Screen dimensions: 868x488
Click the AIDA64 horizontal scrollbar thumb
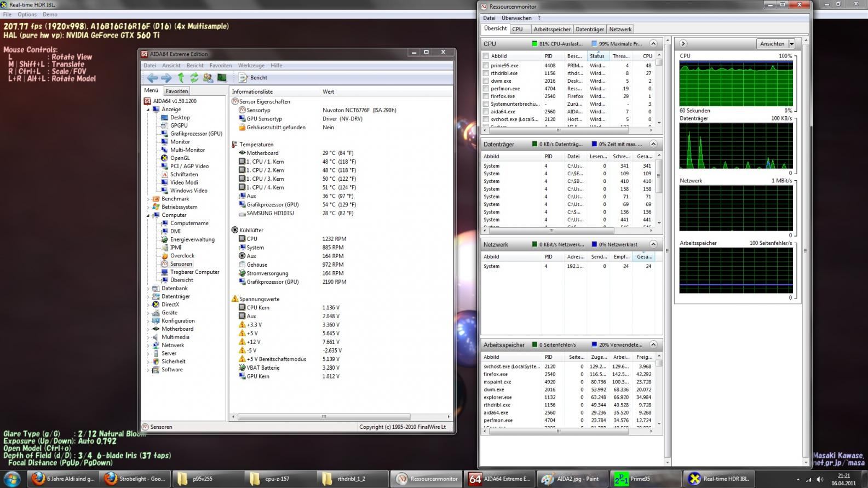coord(323,417)
